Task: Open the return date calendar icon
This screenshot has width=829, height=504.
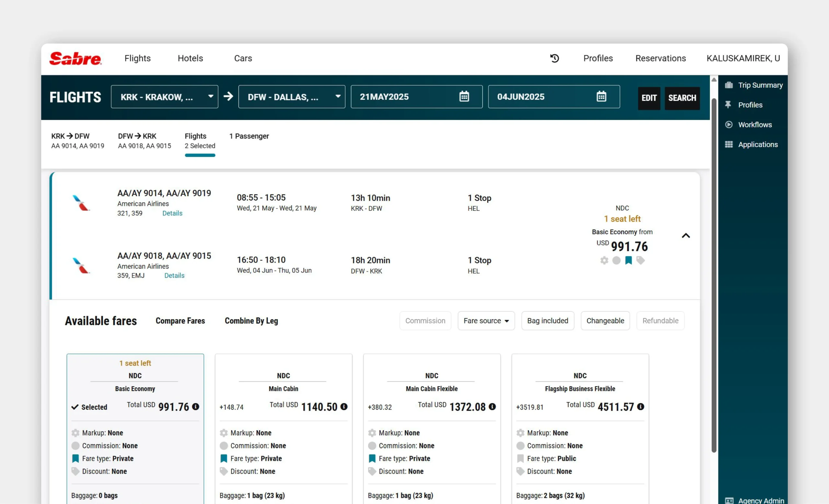Action: (x=601, y=97)
